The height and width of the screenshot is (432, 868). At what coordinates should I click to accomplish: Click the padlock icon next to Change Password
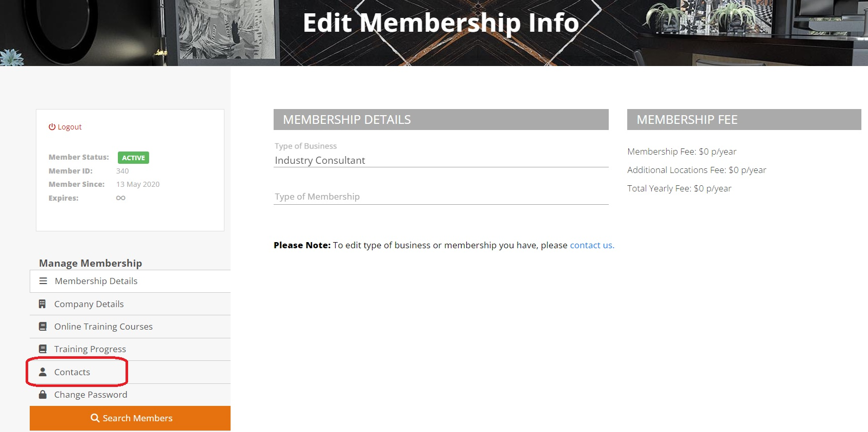coord(43,394)
